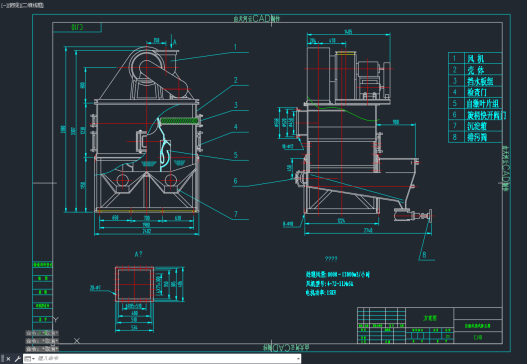Screen dimensions: 527x364
Task: Select legend entry 排污阀
Action: (477, 137)
